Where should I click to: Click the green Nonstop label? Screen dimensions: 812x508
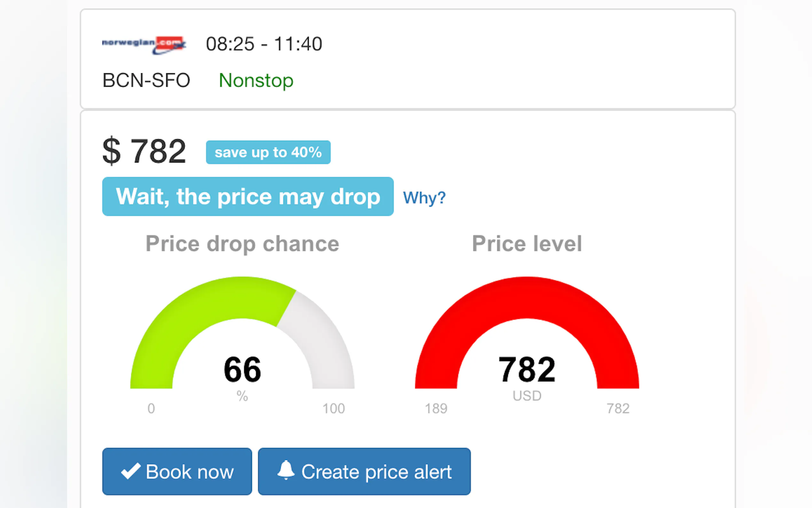(x=256, y=81)
